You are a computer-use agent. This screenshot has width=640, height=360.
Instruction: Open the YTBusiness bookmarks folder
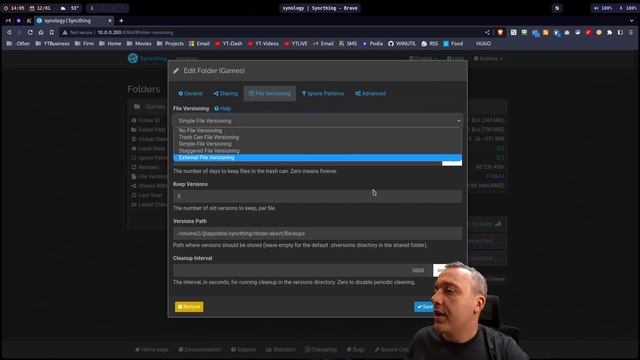pyautogui.click(x=52, y=43)
